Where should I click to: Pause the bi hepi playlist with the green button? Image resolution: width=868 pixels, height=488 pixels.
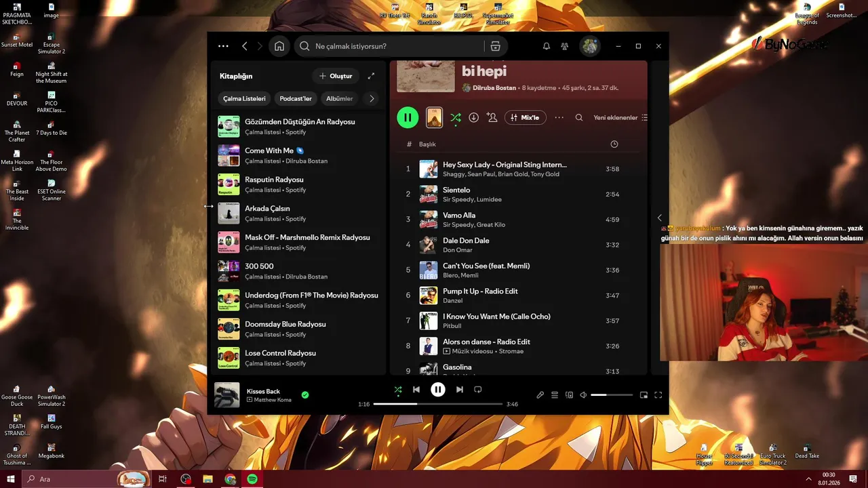[408, 117]
